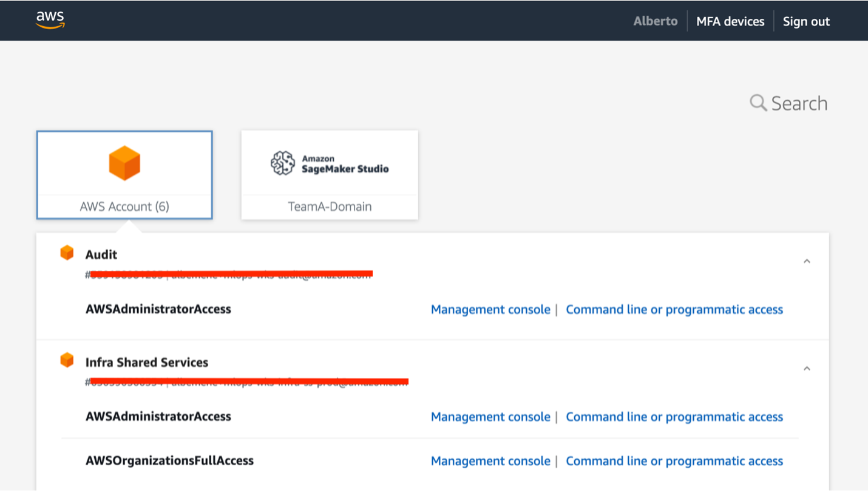Click AWSAdministratorAccess under Infra Shared Services

pos(158,417)
